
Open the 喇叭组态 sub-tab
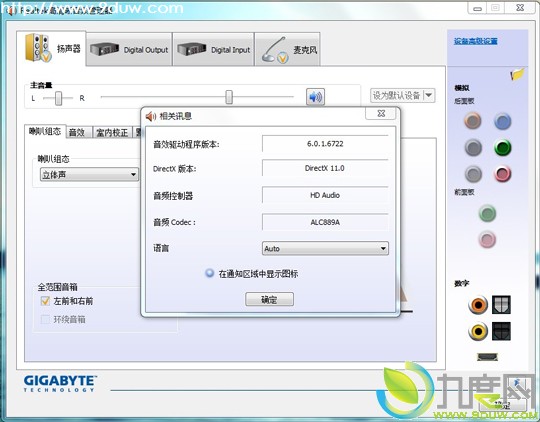pyautogui.click(x=45, y=132)
